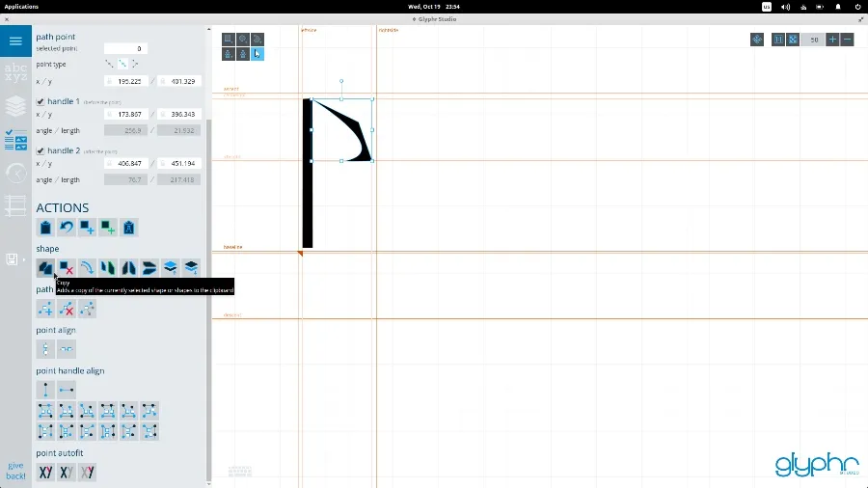Screen dimensions: 868x488
Task: Uncheck the handle 1 checkbox
Action: point(41,102)
